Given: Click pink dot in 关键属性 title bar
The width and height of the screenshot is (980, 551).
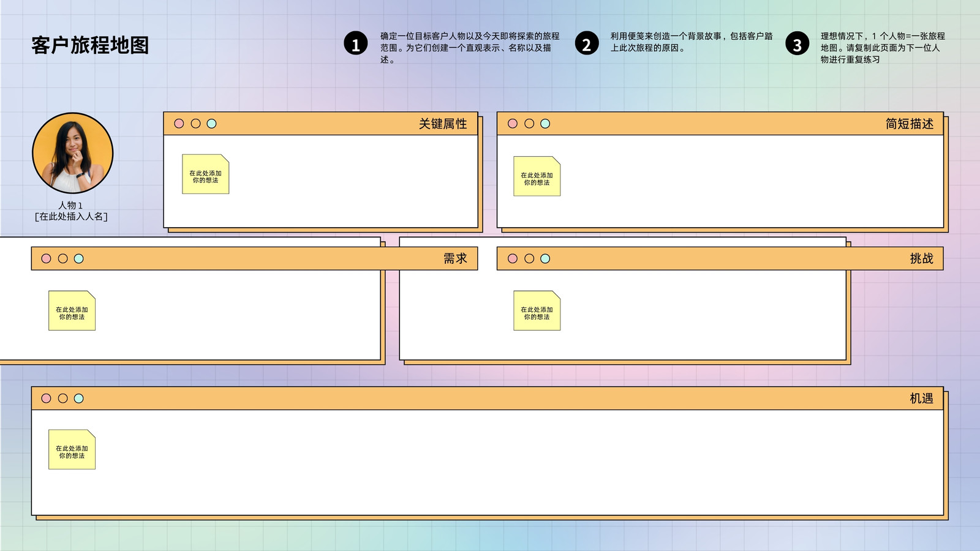Looking at the screenshot, I should click(179, 124).
